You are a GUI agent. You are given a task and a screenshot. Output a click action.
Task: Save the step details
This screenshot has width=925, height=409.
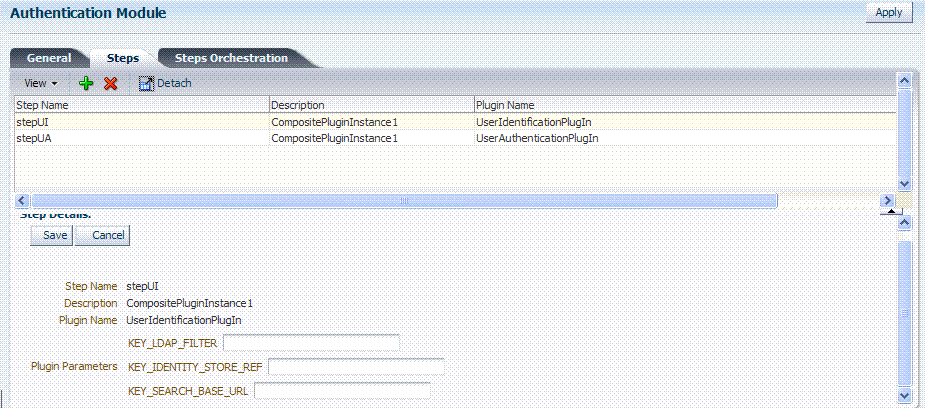[x=55, y=235]
